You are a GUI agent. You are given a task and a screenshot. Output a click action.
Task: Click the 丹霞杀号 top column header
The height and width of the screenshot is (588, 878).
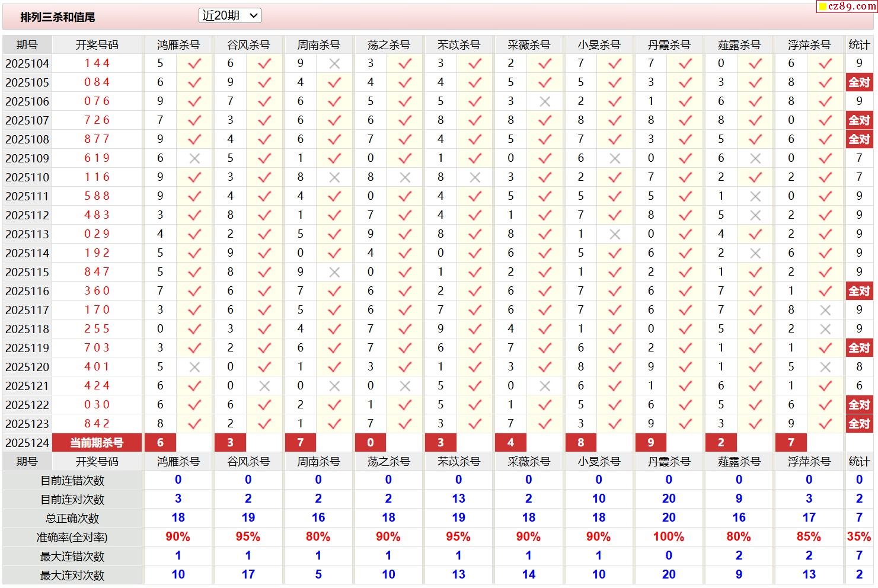point(669,45)
